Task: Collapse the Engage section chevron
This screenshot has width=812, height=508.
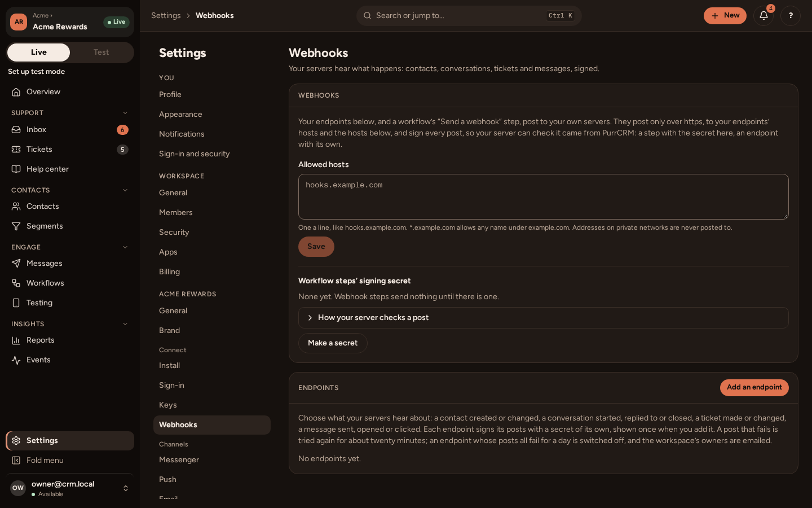Action: pos(125,247)
